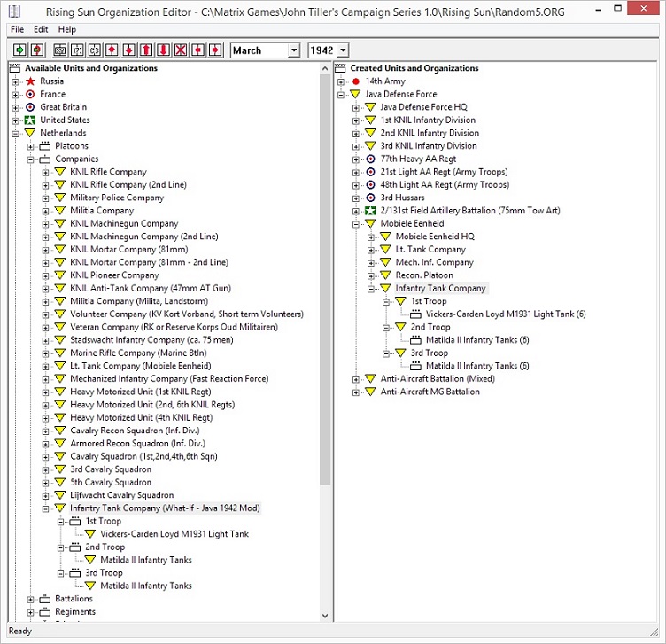Image resolution: width=666 pixels, height=644 pixels.
Task: Click the yellow triangle icon beside Netherlands
Action: point(30,133)
